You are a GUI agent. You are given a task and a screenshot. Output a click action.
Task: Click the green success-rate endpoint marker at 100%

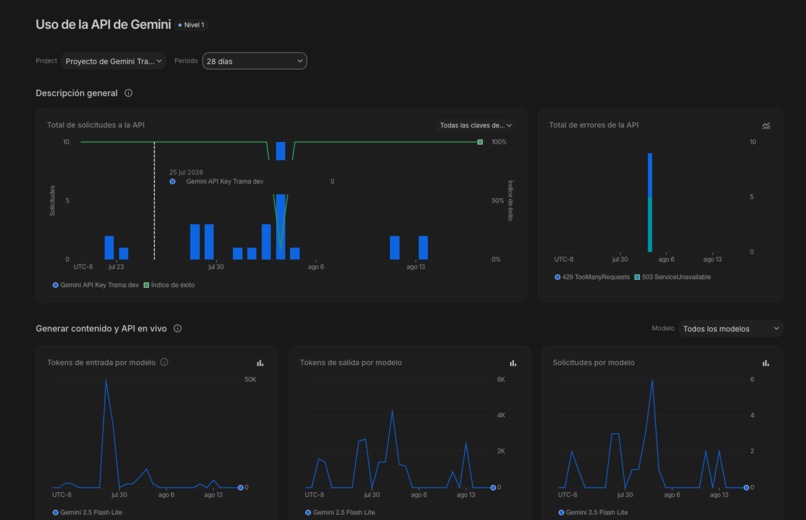point(480,142)
